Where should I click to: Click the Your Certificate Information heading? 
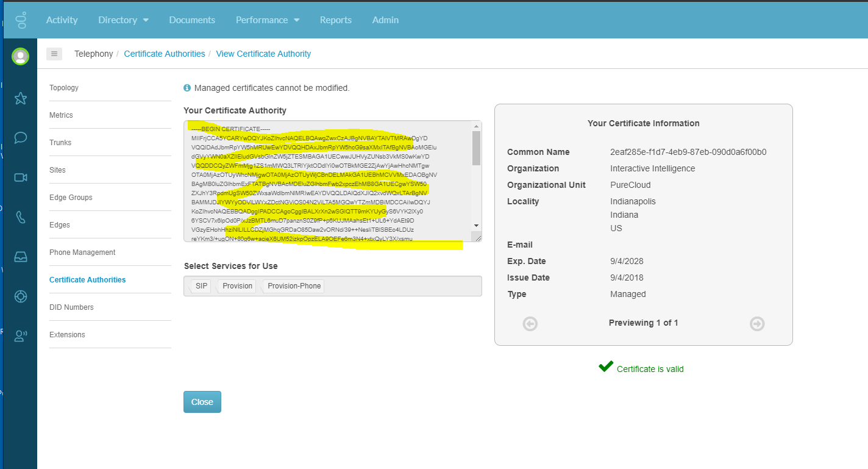(x=644, y=123)
